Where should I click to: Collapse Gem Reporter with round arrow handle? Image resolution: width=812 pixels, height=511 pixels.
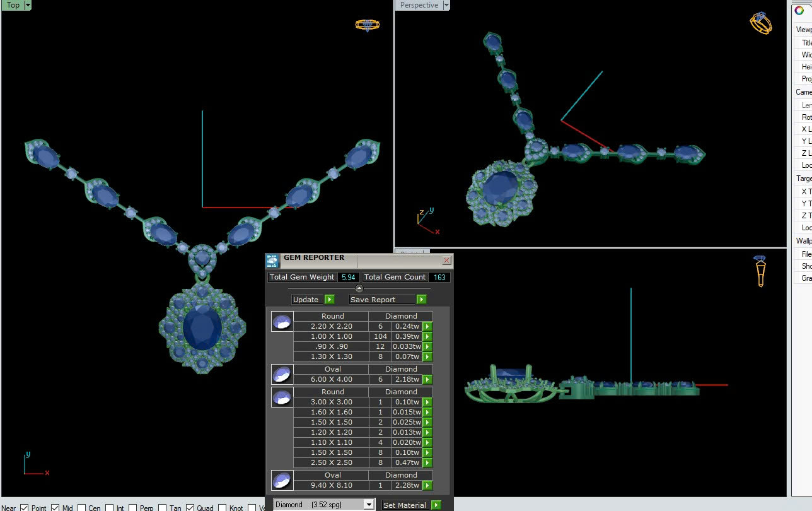coord(359,288)
